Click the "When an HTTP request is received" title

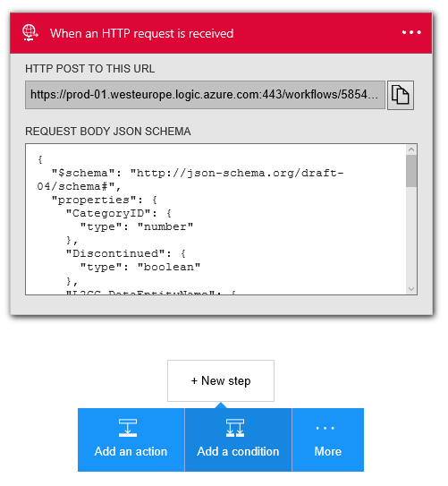142,33
